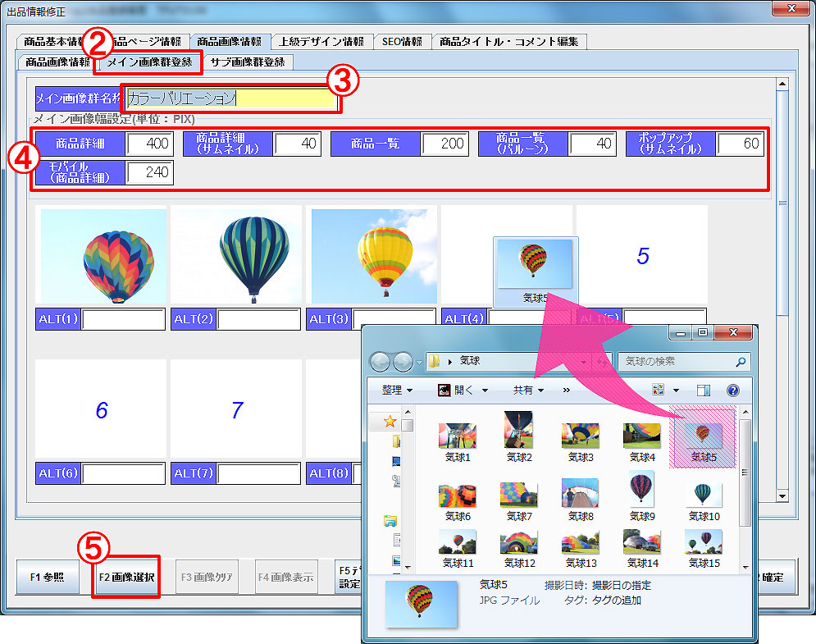Click the メイン画像群名称 text field
The image size is (816, 644).
pos(230,98)
